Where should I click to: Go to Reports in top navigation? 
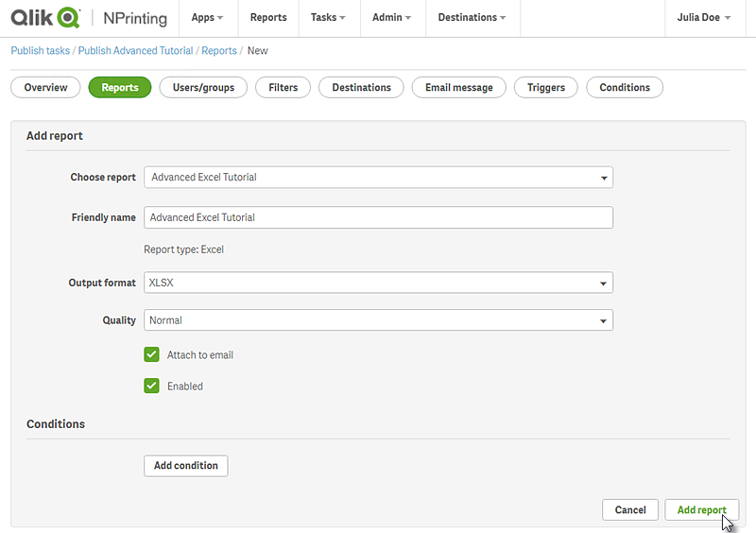268,18
